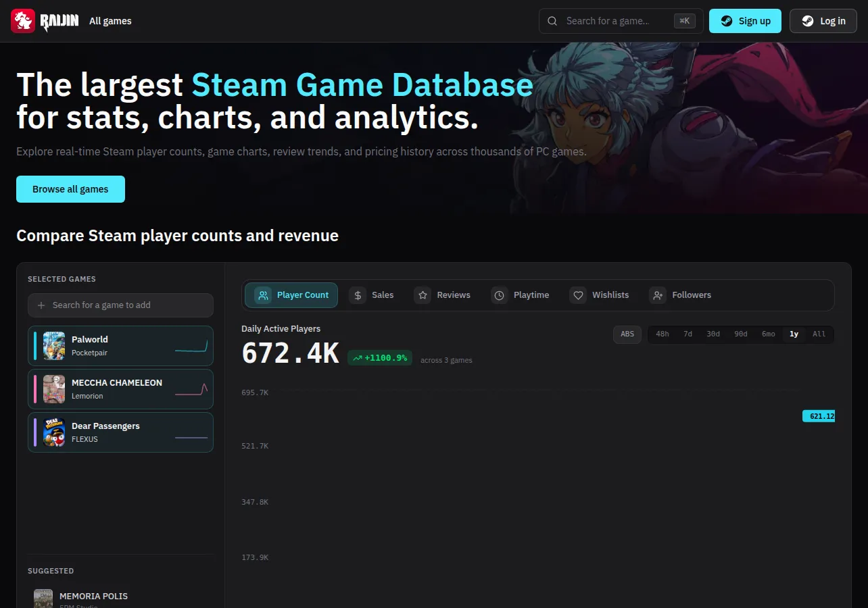Click the Dear Passengers sparkline chart

[191, 438]
